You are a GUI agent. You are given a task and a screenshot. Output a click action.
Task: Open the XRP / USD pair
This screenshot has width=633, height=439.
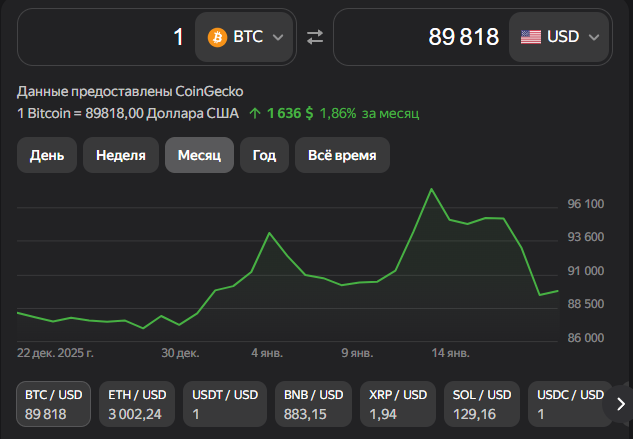pyautogui.click(x=398, y=404)
